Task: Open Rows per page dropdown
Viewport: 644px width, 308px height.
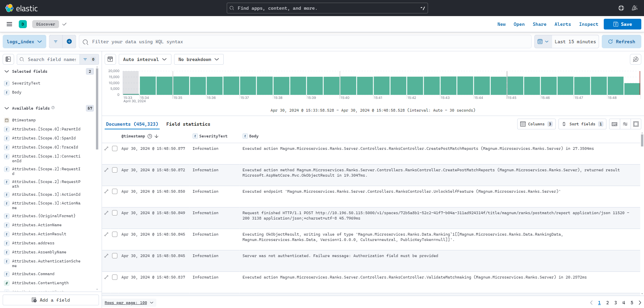Action: tap(129, 303)
